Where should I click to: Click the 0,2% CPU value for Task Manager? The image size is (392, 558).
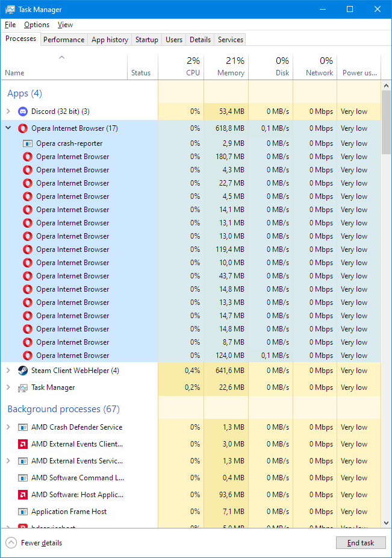[x=193, y=387]
